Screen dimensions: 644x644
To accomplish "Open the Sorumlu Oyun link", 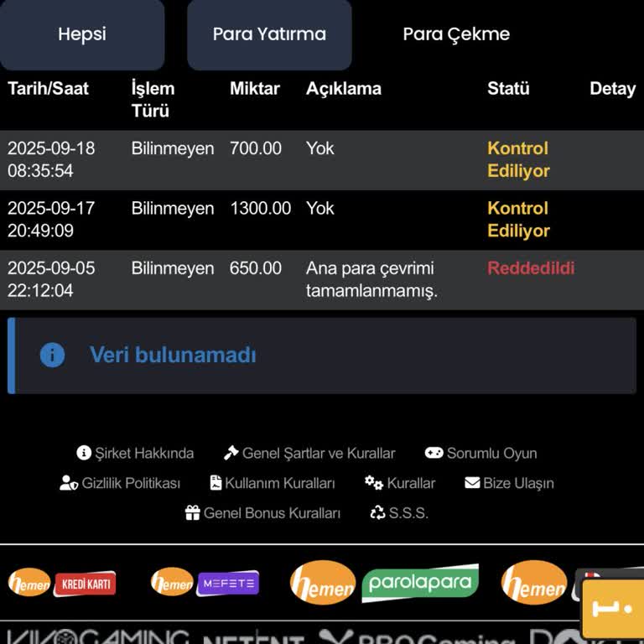I will pyautogui.click(x=491, y=454).
